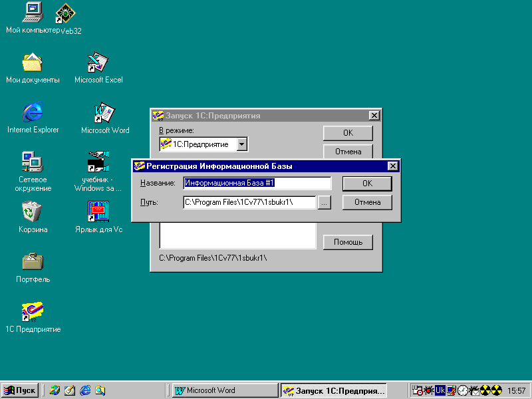Click the 15:57 system clock
The image size is (532, 399).
tap(517, 390)
